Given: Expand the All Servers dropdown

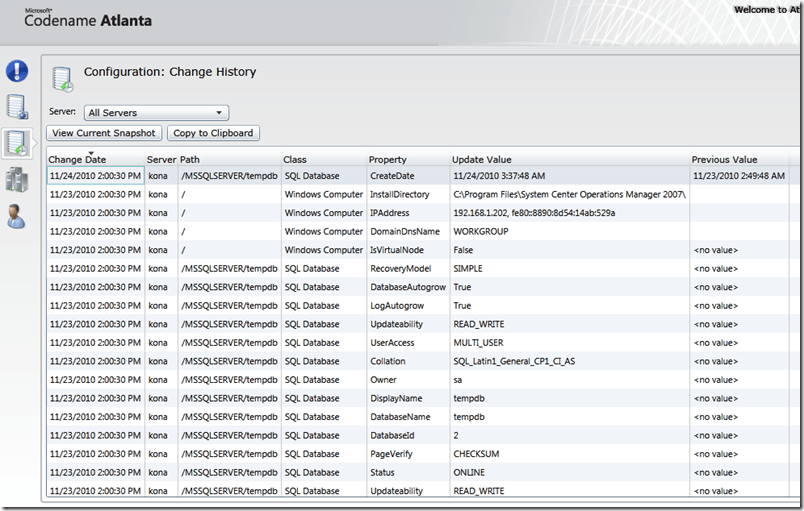Looking at the screenshot, I should point(156,113).
